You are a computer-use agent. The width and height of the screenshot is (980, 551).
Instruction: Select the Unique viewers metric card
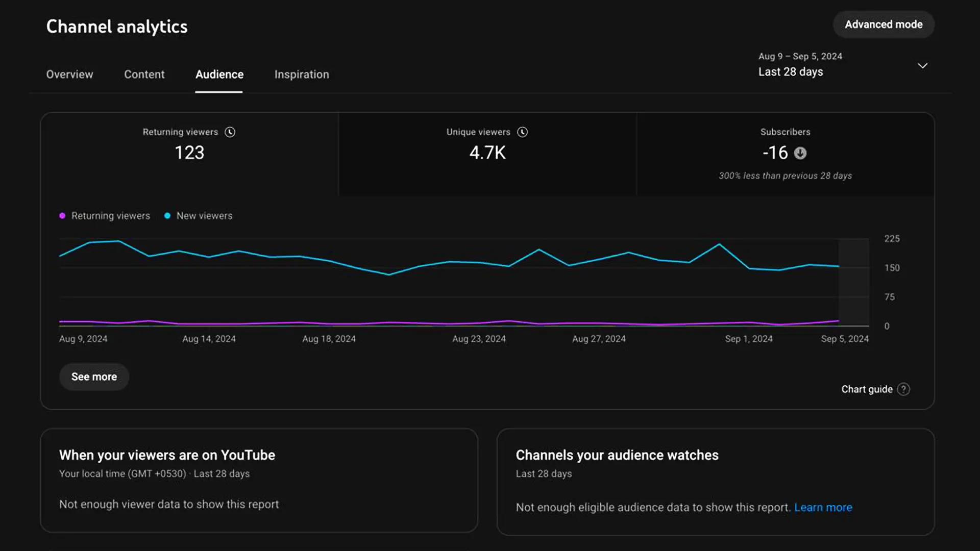[x=487, y=154]
